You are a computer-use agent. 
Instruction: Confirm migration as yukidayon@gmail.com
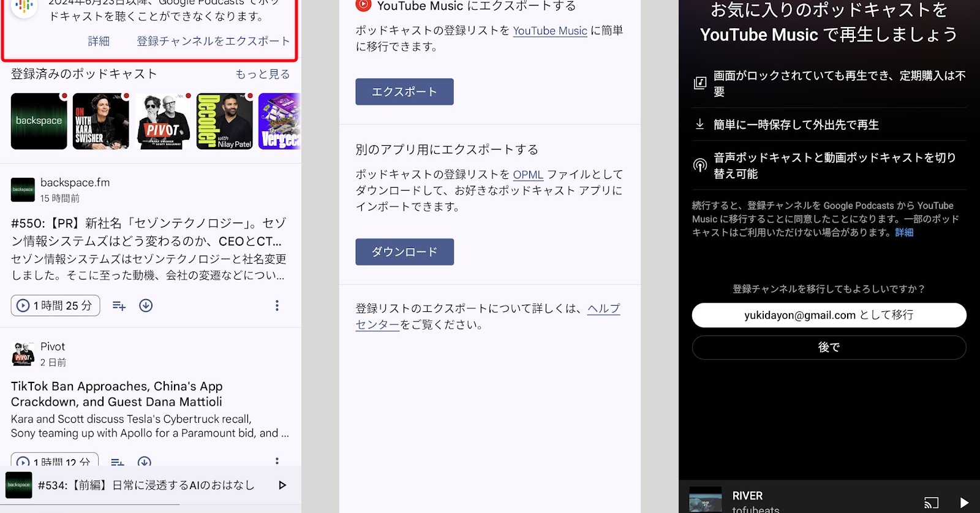click(x=829, y=315)
